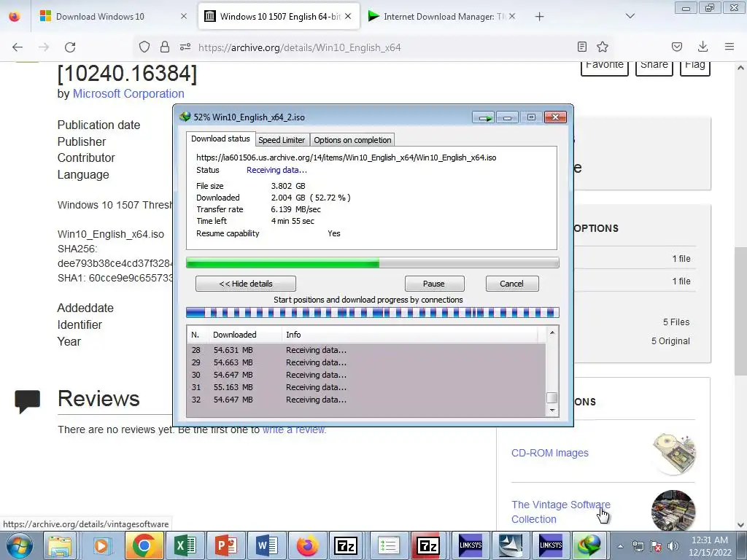Switch to Firefox on the taskbar
This screenshot has width=747, height=560.
click(307, 545)
